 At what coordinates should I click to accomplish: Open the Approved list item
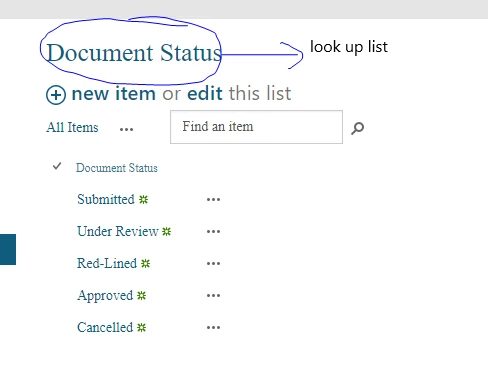tap(105, 296)
